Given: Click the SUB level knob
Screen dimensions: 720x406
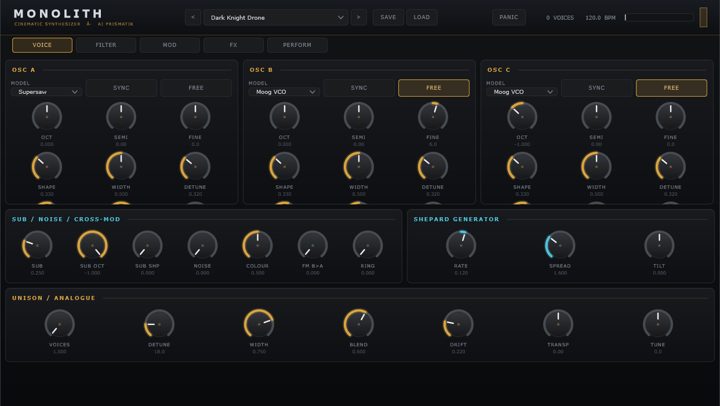Looking at the screenshot, I should 37,245.
